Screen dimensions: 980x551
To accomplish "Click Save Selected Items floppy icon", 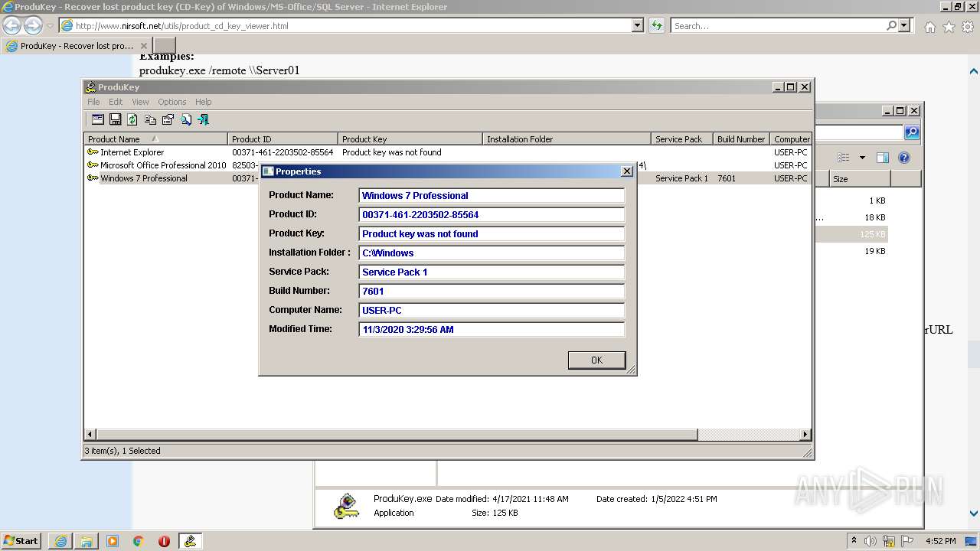I will tap(115, 119).
